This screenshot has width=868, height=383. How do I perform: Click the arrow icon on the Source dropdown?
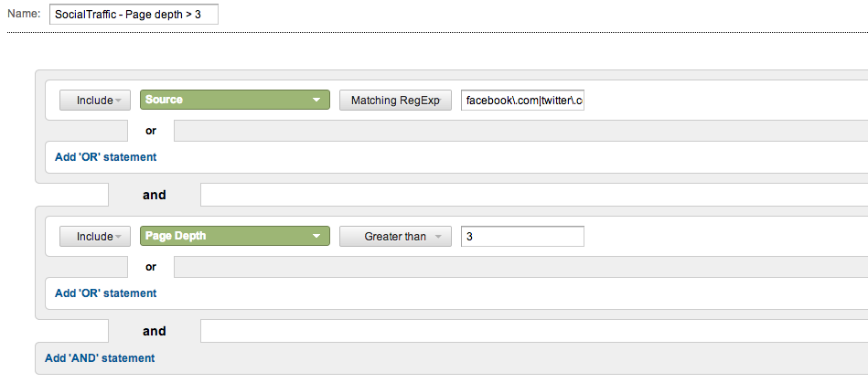(316, 100)
